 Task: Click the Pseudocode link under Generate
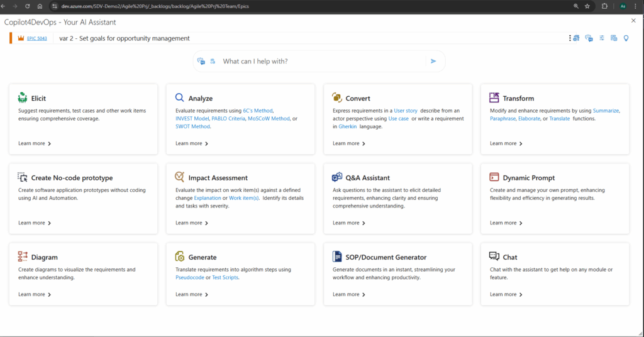pos(190,277)
